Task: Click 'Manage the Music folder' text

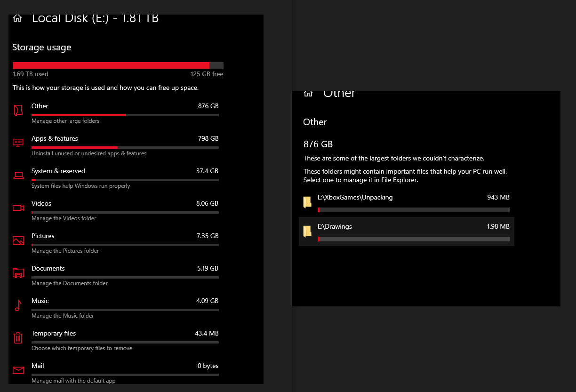Action: tap(63, 316)
